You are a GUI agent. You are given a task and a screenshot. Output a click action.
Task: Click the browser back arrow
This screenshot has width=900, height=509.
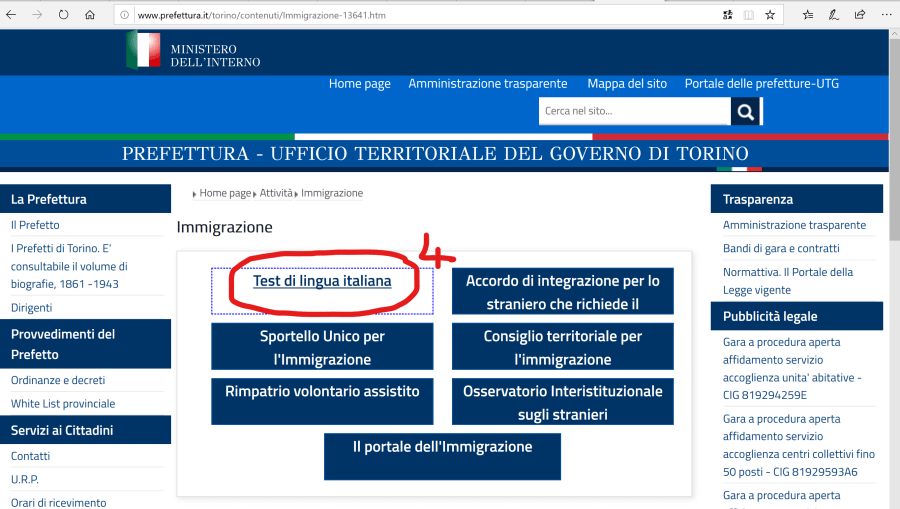[x=12, y=15]
